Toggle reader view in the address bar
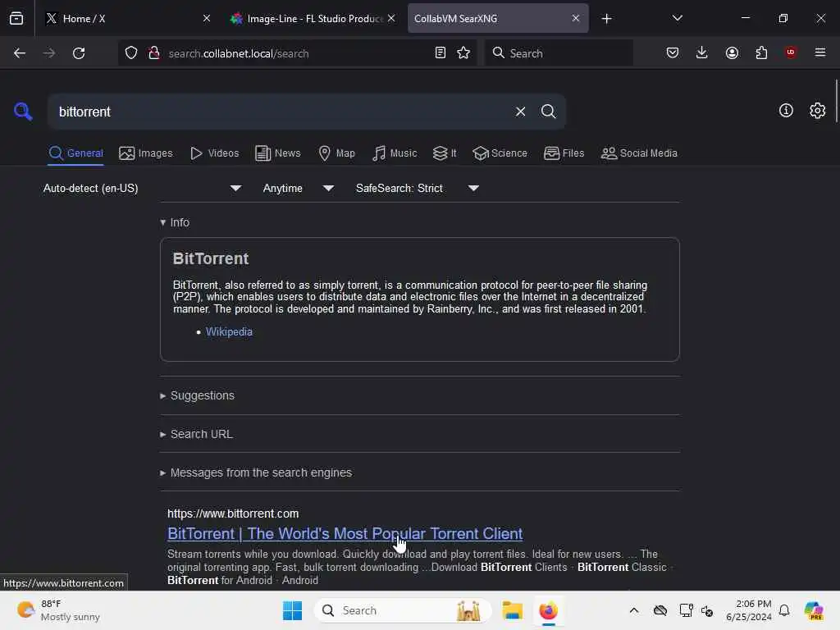 tap(441, 53)
